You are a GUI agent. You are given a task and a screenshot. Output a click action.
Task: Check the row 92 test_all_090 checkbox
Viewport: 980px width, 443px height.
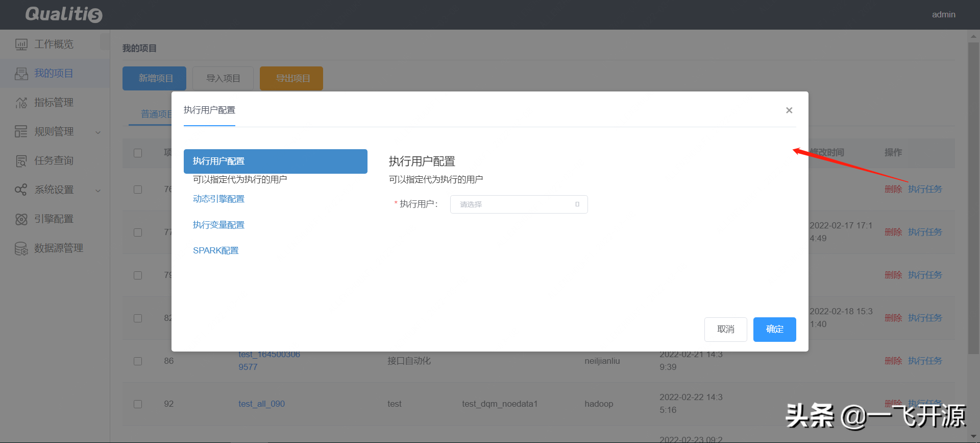pos(138,404)
